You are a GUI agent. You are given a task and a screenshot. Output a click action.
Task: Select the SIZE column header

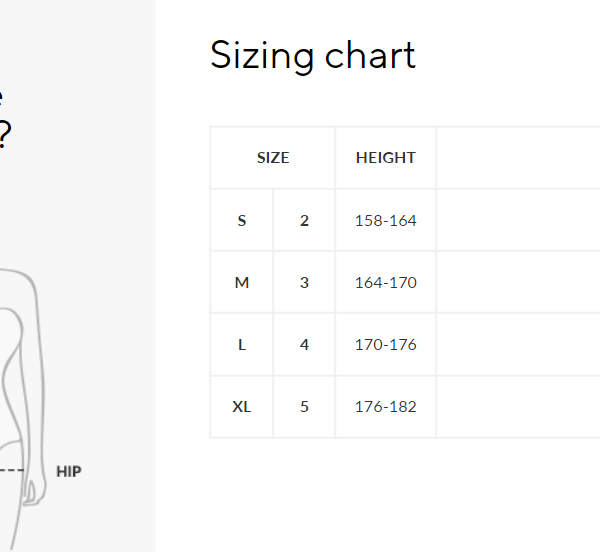[273, 158]
